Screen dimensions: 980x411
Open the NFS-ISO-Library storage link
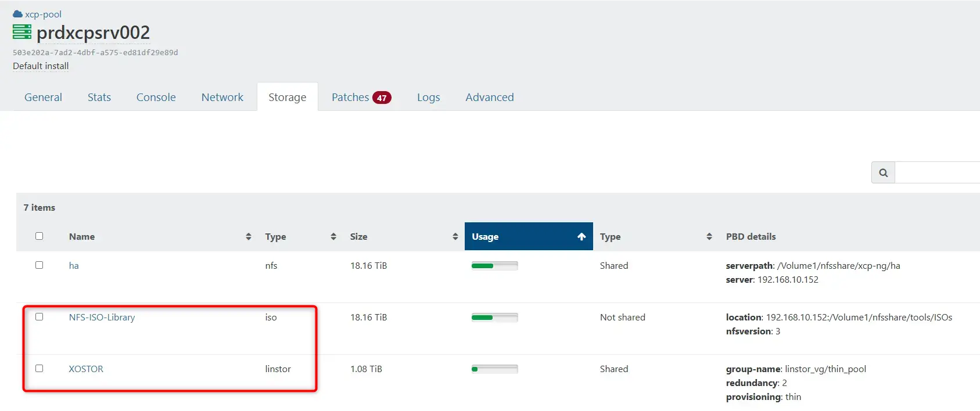(x=102, y=317)
